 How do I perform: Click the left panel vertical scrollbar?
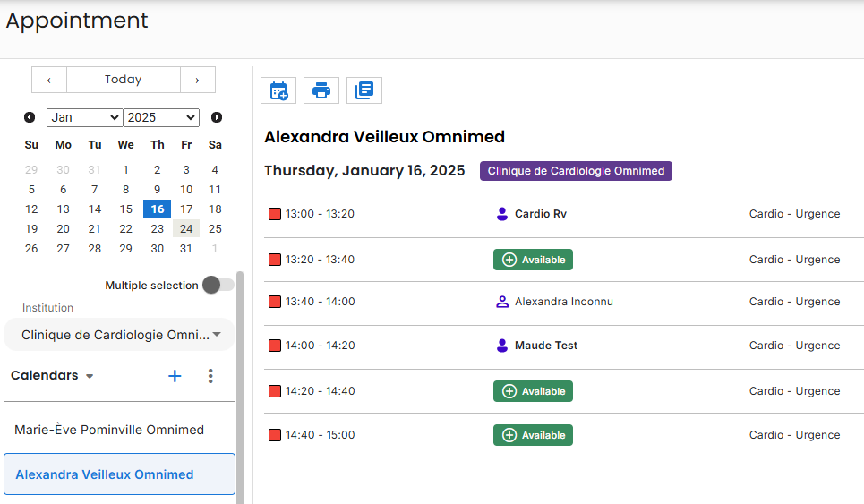coord(240,388)
